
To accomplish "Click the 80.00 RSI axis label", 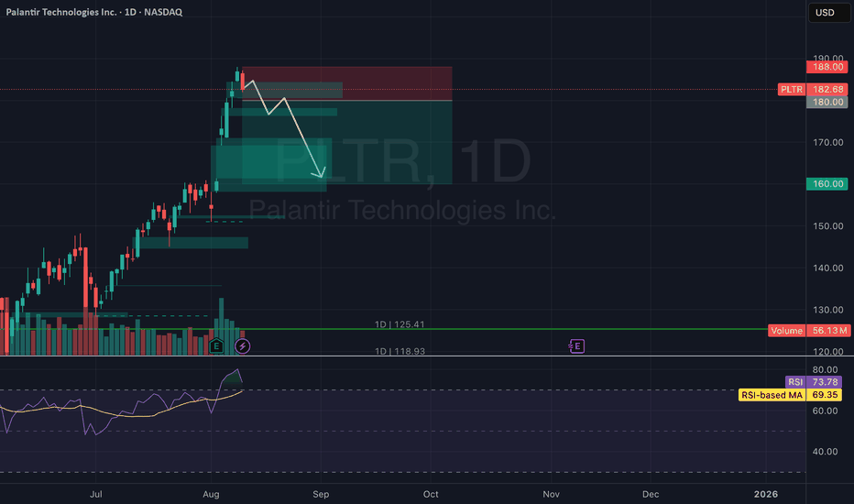I will pyautogui.click(x=825, y=369).
